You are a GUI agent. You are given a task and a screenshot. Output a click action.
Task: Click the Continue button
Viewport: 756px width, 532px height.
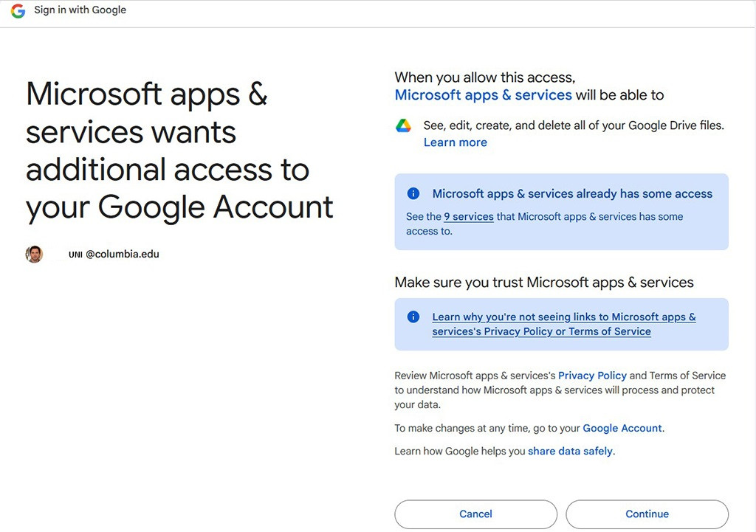tap(647, 514)
